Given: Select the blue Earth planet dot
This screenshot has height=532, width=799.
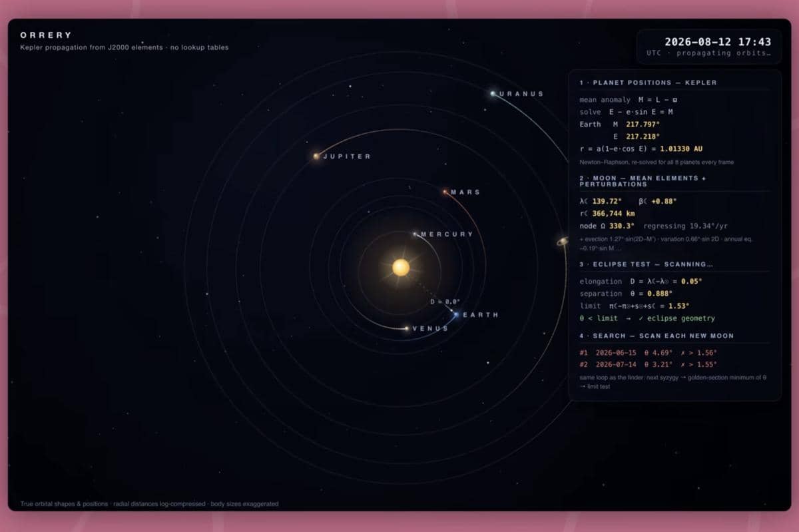Looking at the screenshot, I should tap(456, 314).
